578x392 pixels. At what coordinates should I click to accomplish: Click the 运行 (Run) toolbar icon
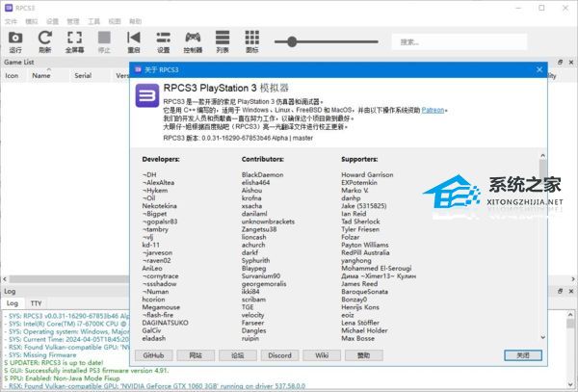(x=14, y=41)
